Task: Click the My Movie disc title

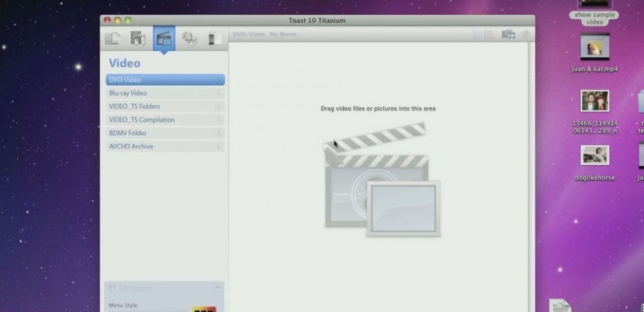Action: point(283,34)
